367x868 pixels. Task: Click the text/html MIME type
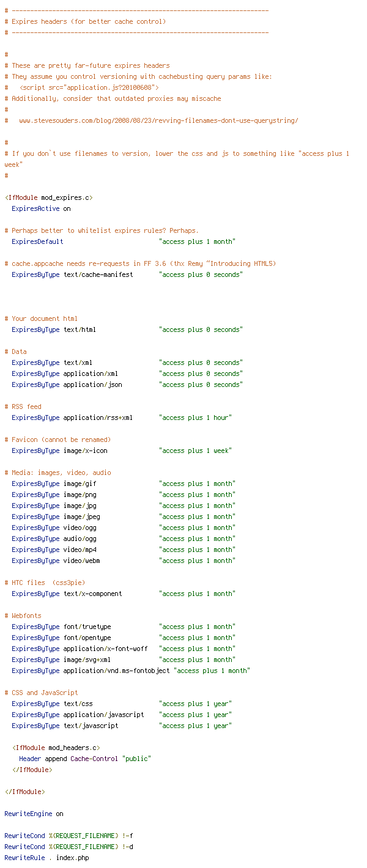[80, 329]
